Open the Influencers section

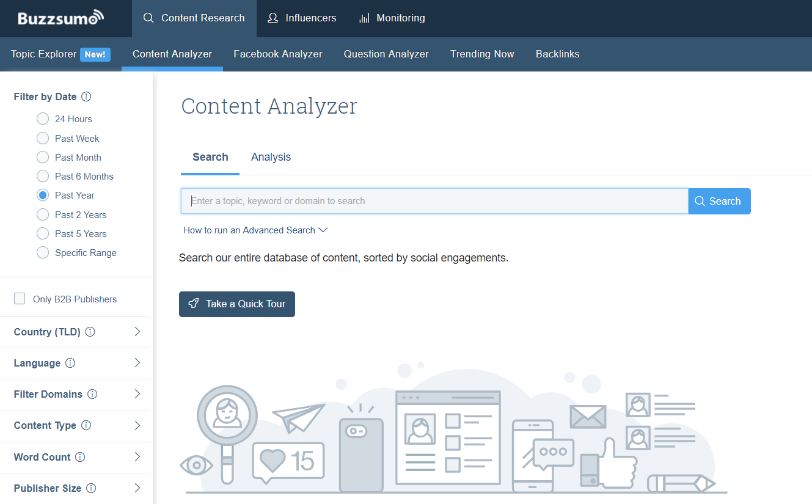[302, 18]
